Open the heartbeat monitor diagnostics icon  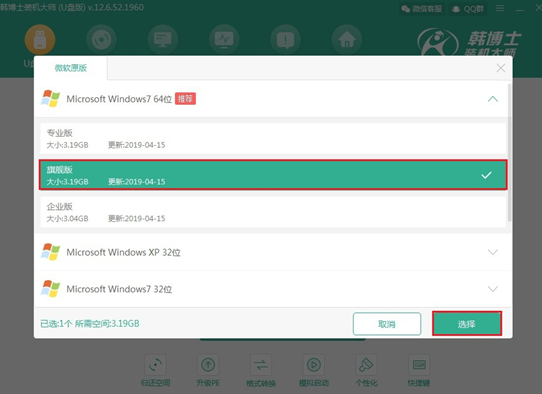tap(224, 40)
